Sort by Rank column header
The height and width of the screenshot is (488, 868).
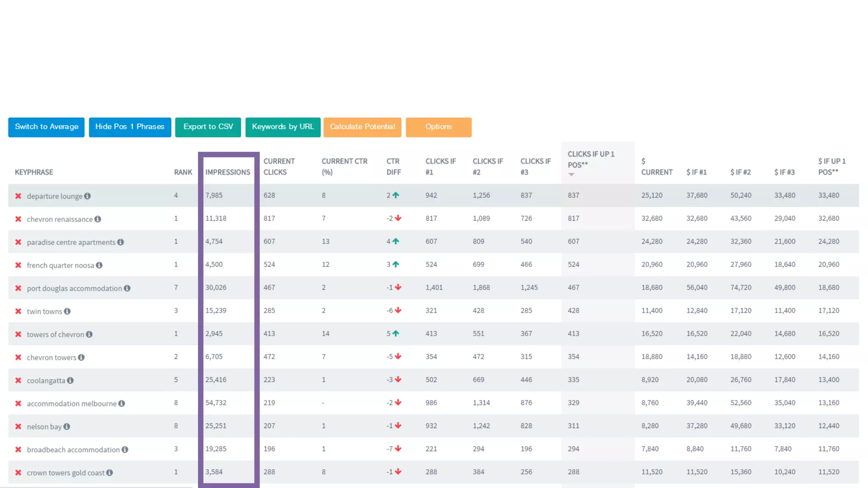click(183, 172)
